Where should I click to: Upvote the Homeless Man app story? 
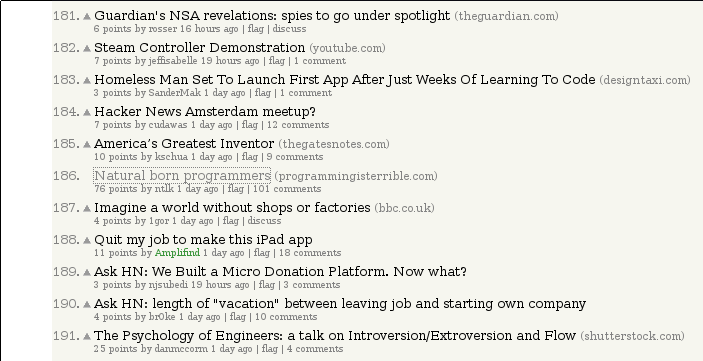(87, 81)
